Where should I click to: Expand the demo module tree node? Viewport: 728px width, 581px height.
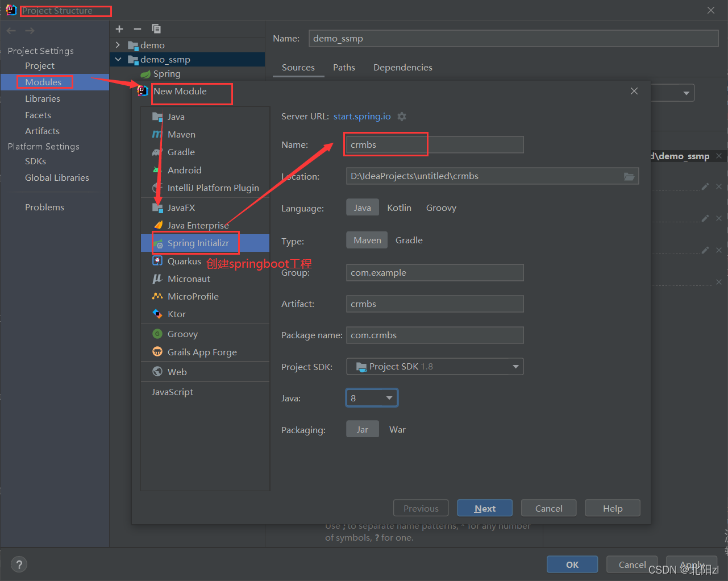(118, 45)
